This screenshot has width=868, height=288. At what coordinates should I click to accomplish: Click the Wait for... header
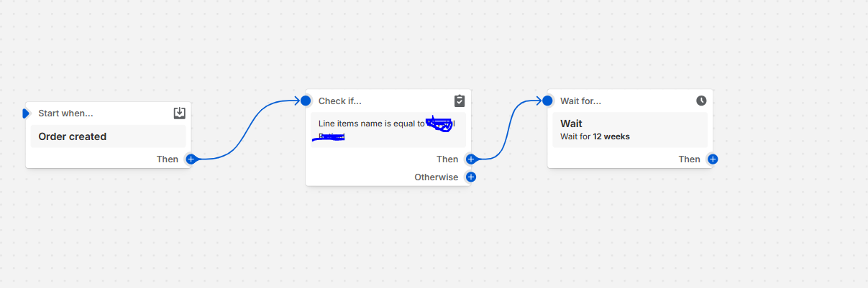580,101
